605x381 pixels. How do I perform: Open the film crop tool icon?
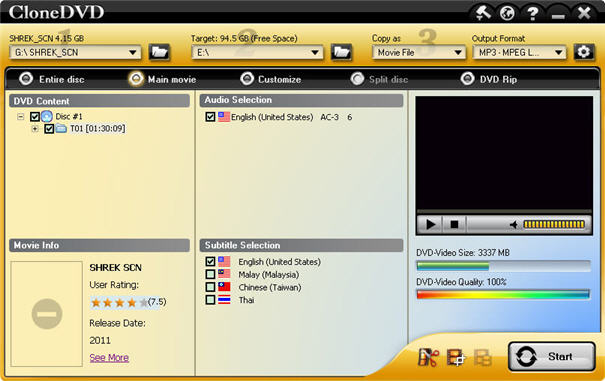point(456,357)
